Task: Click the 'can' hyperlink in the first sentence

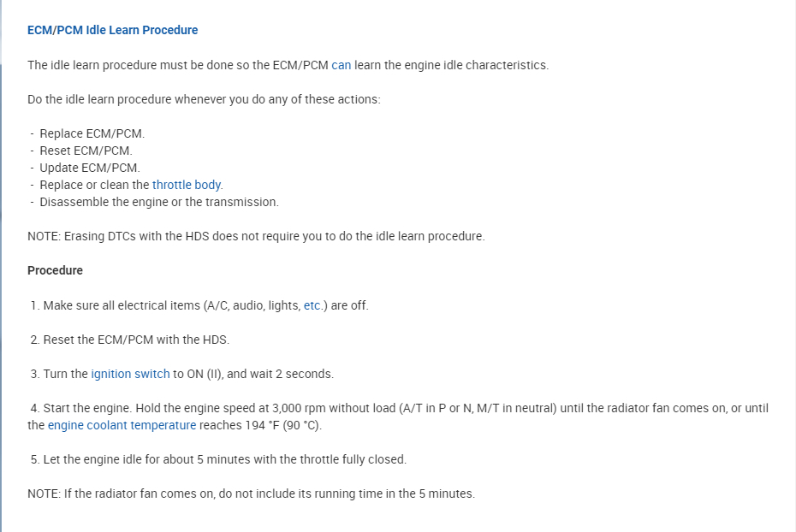Action: click(341, 65)
